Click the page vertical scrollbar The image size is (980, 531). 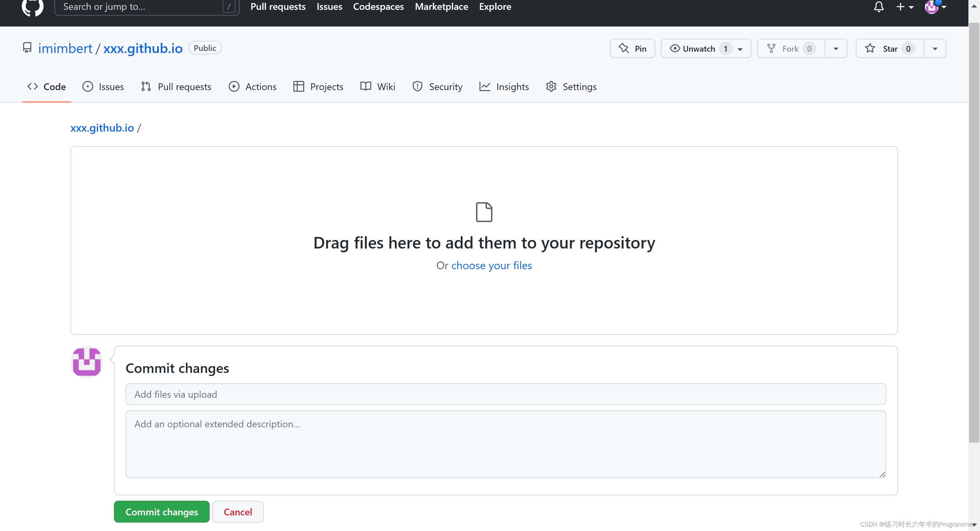coord(974,233)
